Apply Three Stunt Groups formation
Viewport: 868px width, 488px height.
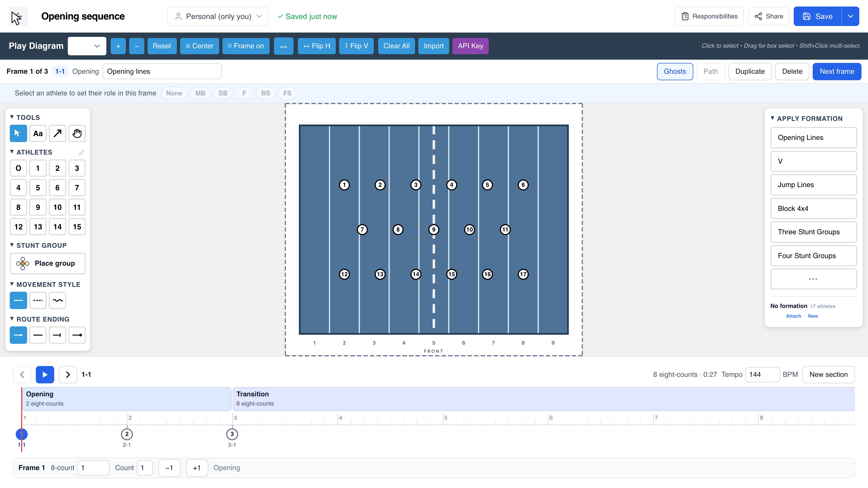coord(813,232)
